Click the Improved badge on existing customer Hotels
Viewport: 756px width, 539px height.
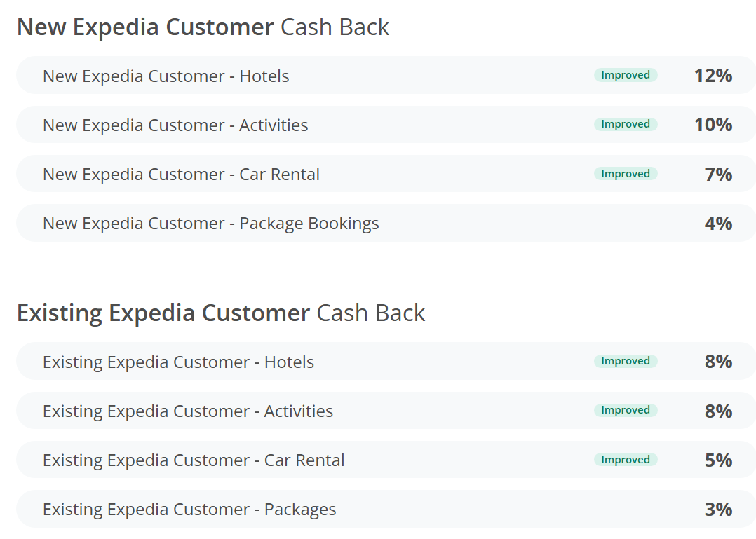(x=626, y=361)
